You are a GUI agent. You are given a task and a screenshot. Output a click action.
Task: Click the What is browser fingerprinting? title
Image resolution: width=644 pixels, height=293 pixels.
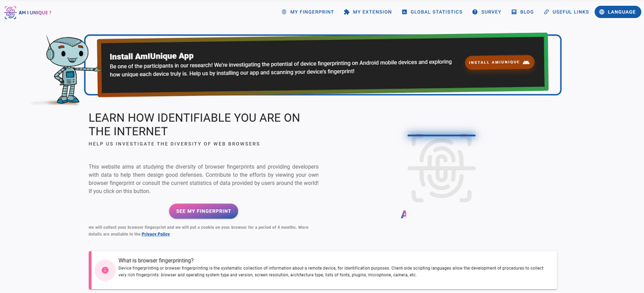click(156, 261)
